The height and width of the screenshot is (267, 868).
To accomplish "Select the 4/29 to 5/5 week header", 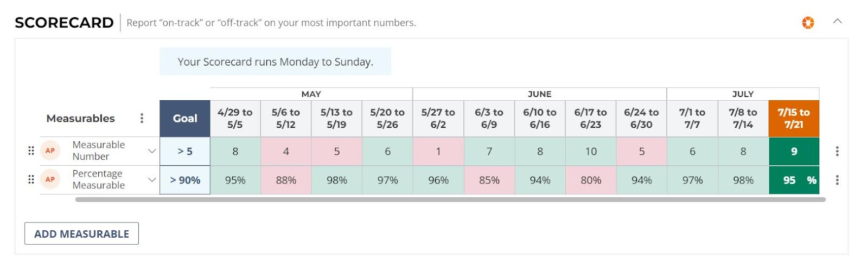I will (x=235, y=118).
